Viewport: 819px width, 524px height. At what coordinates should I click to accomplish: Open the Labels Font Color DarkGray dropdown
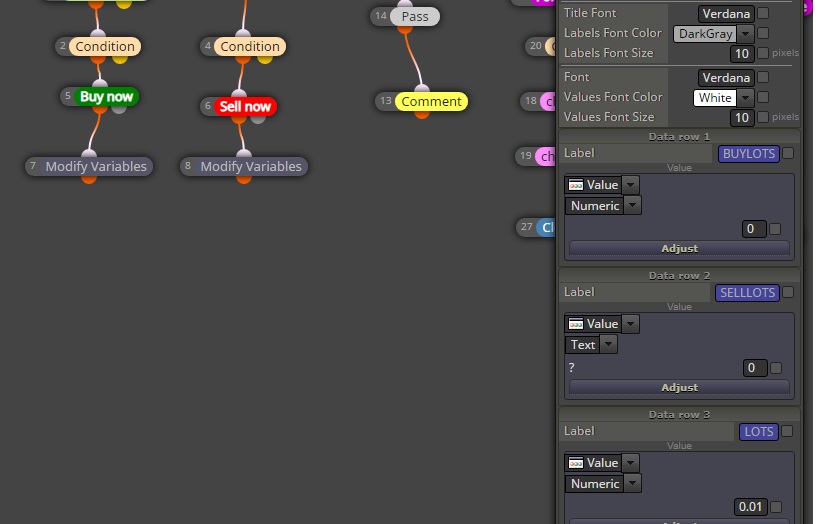click(745, 34)
